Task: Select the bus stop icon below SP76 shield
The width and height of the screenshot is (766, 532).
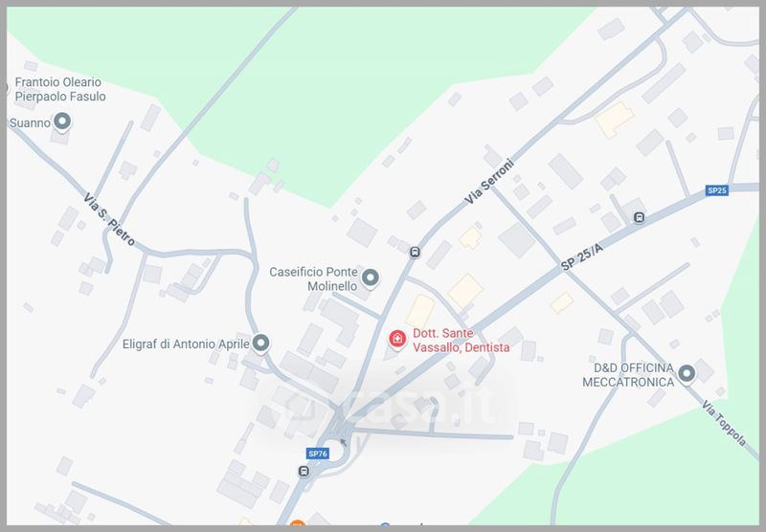Action: coord(304,471)
